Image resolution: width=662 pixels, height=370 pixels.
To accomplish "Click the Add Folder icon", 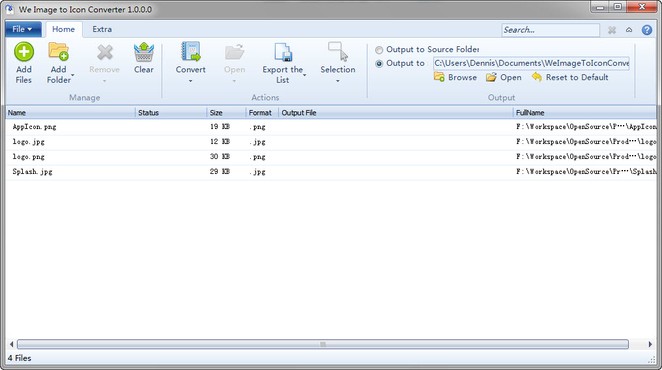I will point(58,52).
